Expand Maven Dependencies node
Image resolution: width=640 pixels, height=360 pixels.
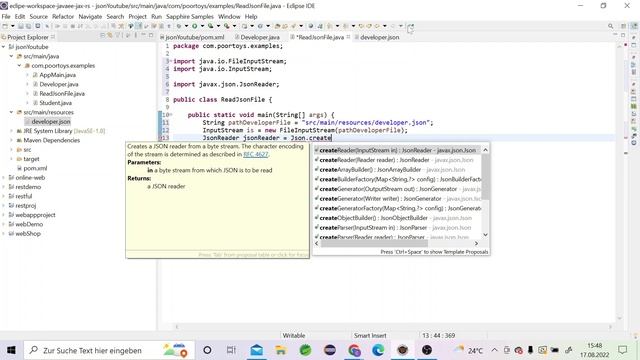11,140
